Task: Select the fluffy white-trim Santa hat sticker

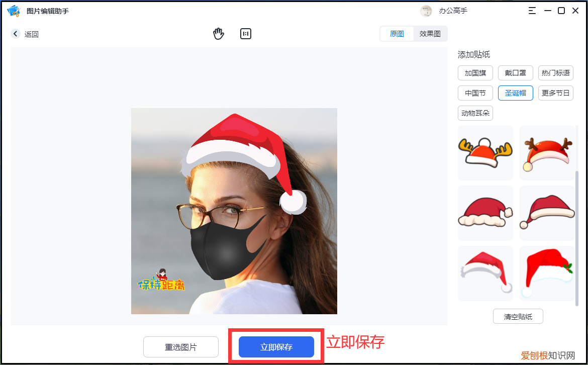Action: (x=485, y=213)
